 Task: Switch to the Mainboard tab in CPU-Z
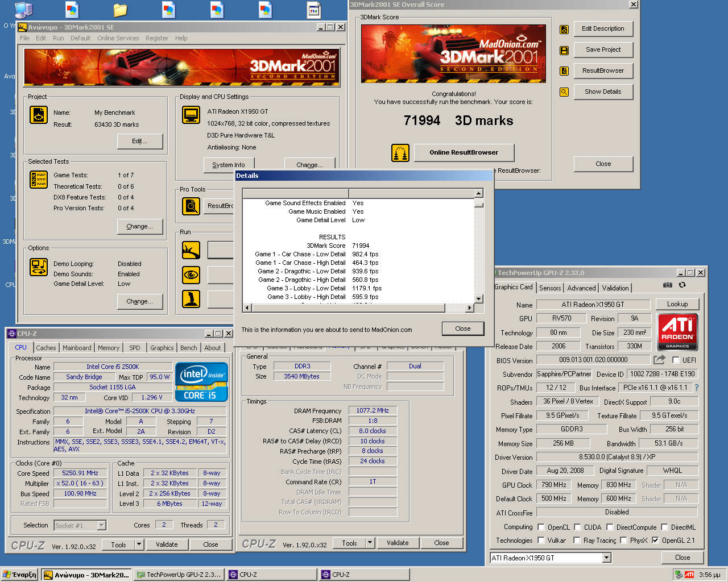pyautogui.click(x=77, y=348)
